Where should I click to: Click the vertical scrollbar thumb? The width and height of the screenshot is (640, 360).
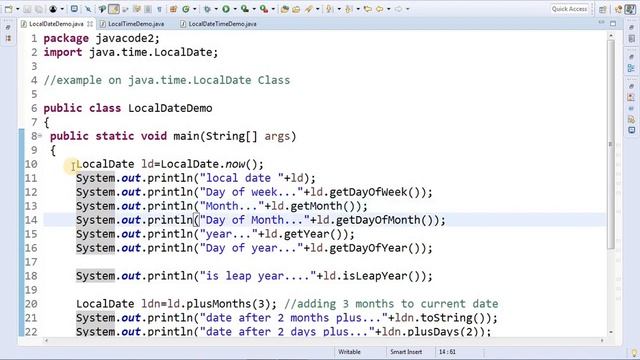[611, 144]
